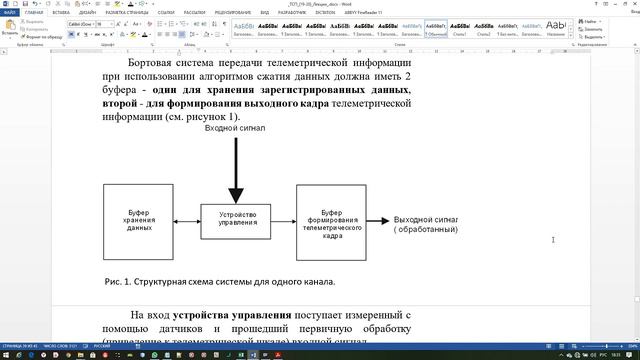Screen dimensions: 640x360
Task: Toggle subscript formatting
Action: [x=104, y=35]
